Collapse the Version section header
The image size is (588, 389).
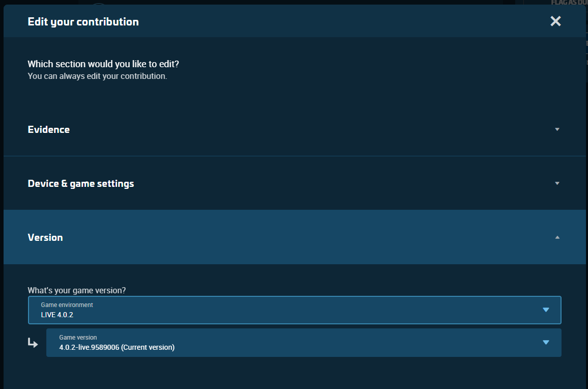click(x=45, y=237)
